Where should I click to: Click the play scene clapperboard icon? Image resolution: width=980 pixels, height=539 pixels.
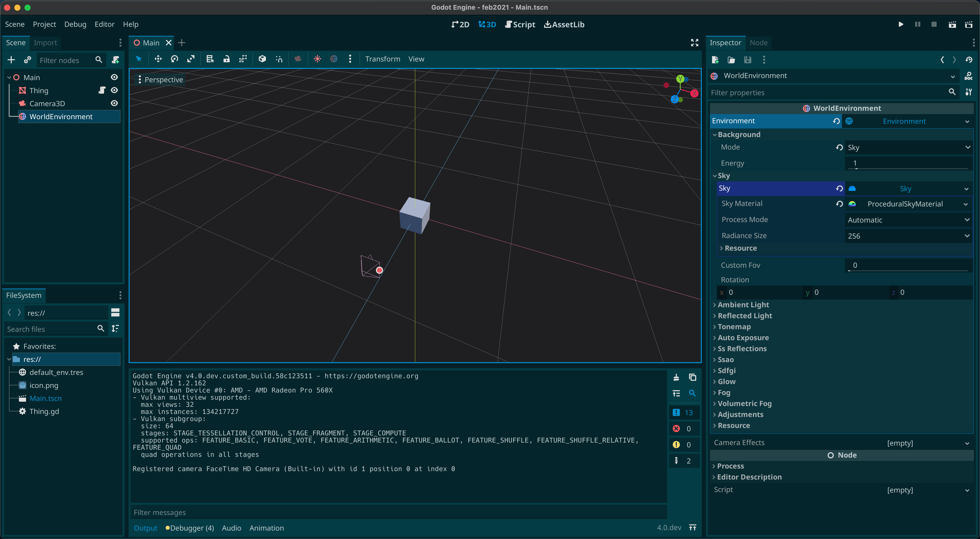(952, 24)
